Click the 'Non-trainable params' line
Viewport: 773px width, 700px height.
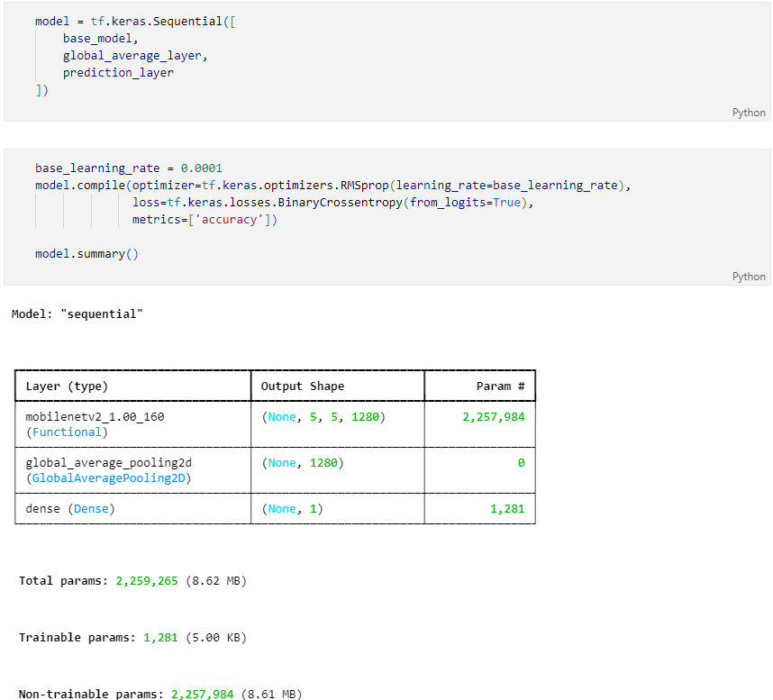160,694
